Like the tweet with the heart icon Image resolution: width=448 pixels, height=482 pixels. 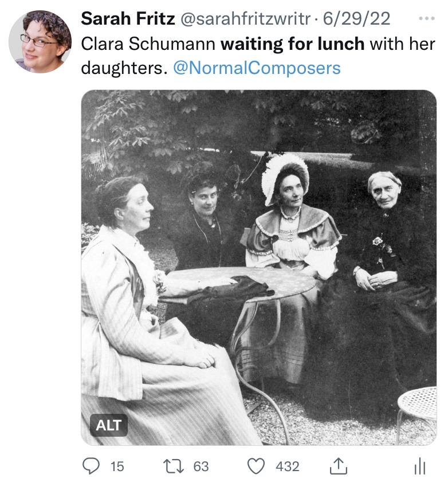256,467
